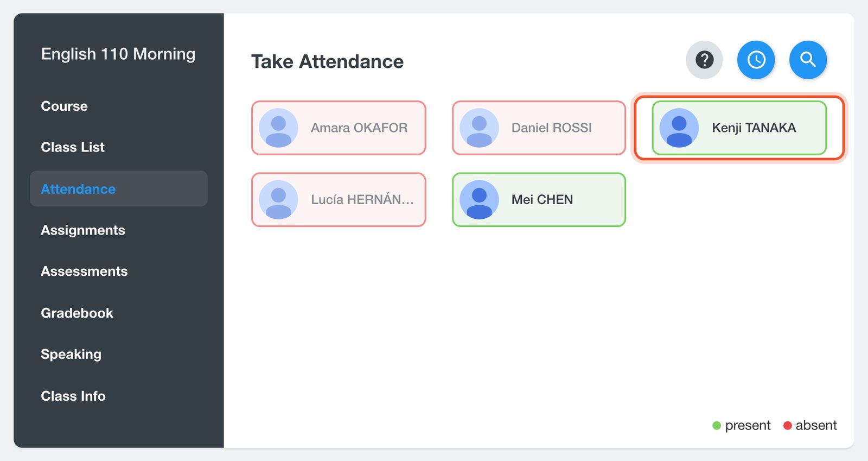Image resolution: width=868 pixels, height=461 pixels.
Task: Mark Daniel ROSSI as present
Action: tap(539, 128)
